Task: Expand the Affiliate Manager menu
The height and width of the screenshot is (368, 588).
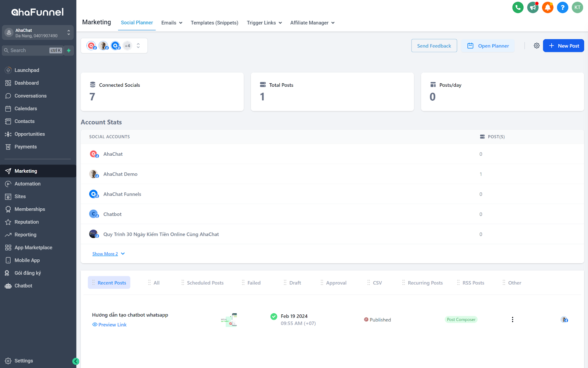Action: 312,23
